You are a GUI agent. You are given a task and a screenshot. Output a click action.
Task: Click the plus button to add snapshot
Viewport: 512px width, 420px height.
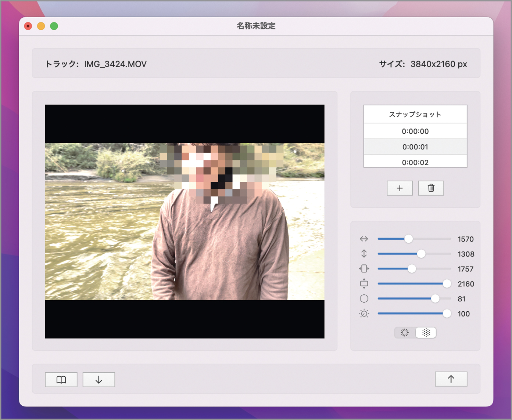(400, 188)
